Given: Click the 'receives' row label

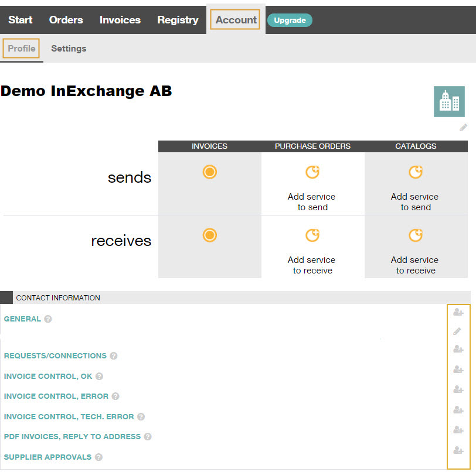Looking at the screenshot, I should tap(121, 241).
